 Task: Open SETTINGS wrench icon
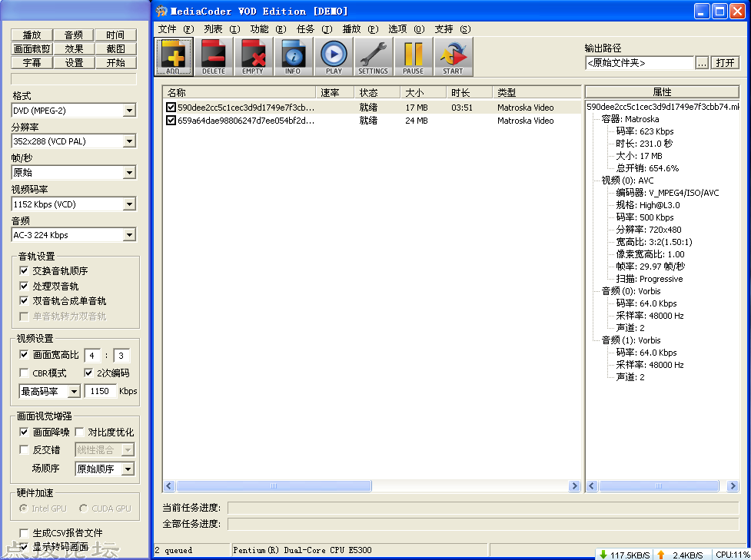tap(373, 56)
